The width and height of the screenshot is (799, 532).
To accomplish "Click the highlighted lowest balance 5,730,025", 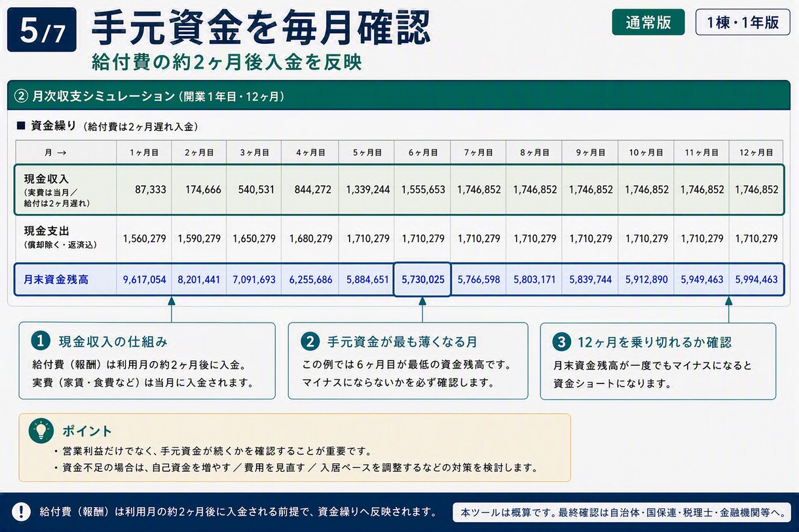I will [422, 279].
